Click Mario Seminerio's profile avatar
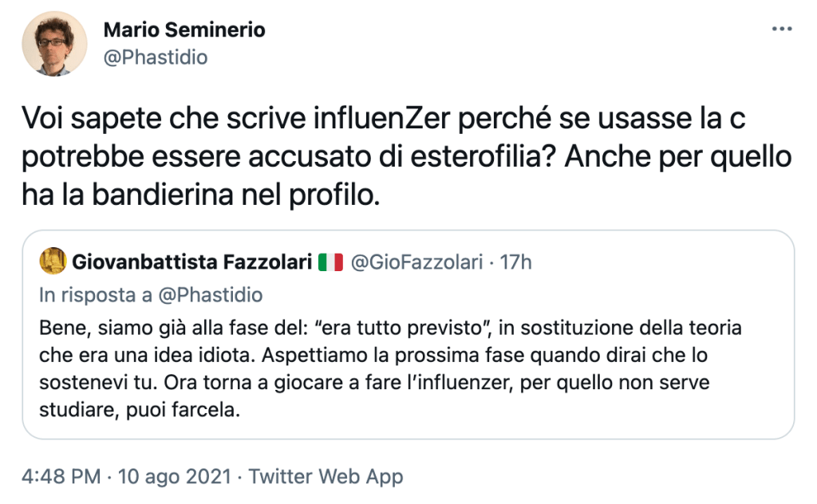Screen dimensions: 817x504 tap(54, 41)
